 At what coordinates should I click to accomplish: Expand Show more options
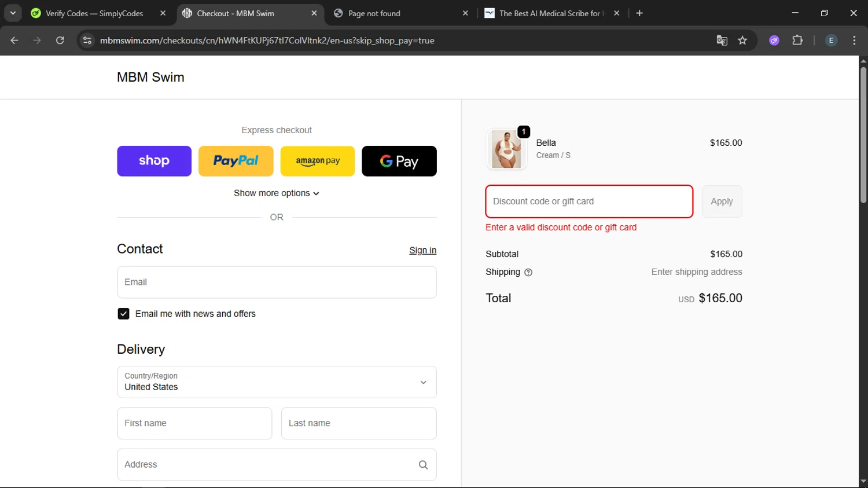(277, 193)
